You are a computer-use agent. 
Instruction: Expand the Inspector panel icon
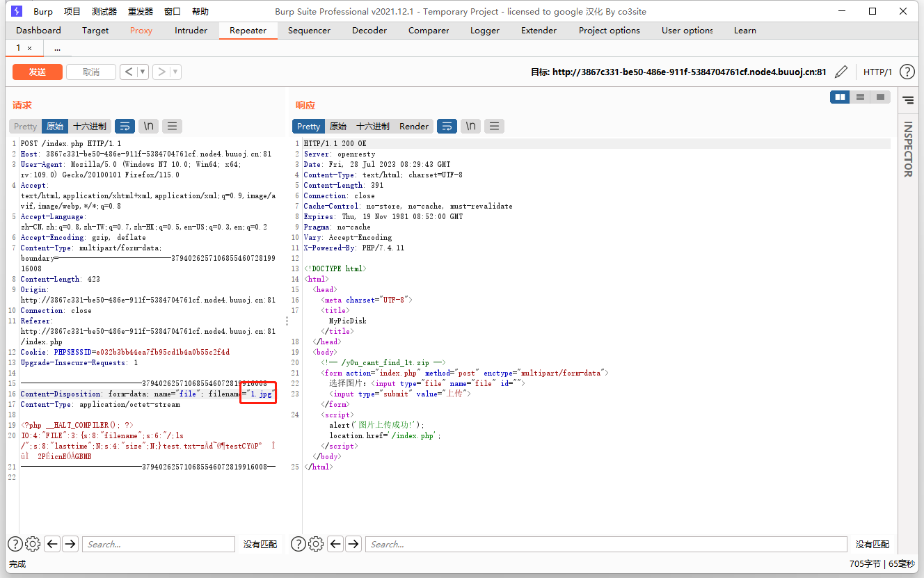coord(908,101)
